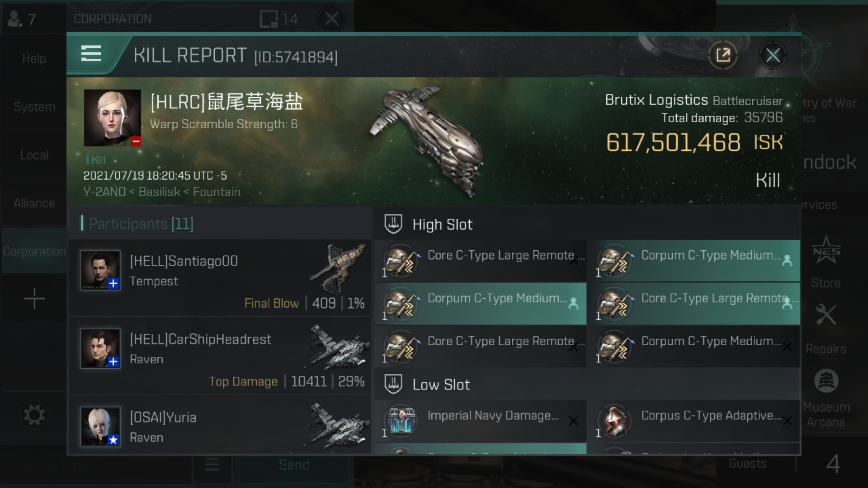Close the kill report window
The width and height of the screenshot is (868, 488).
coord(773,56)
